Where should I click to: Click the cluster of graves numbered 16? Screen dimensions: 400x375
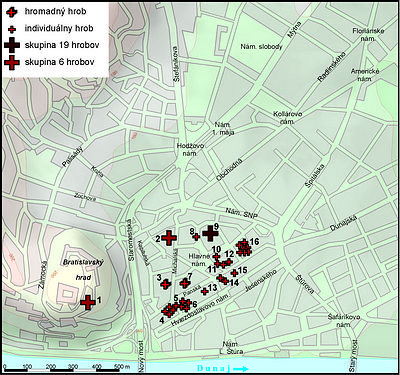click(x=243, y=248)
